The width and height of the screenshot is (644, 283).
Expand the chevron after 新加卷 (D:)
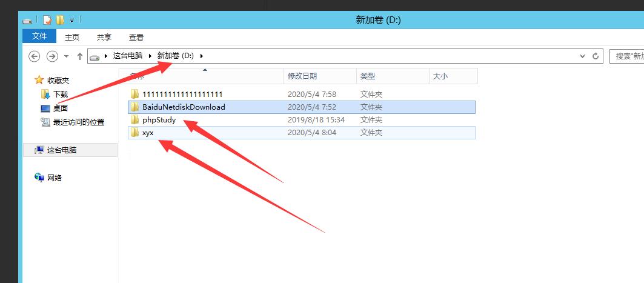[201, 56]
